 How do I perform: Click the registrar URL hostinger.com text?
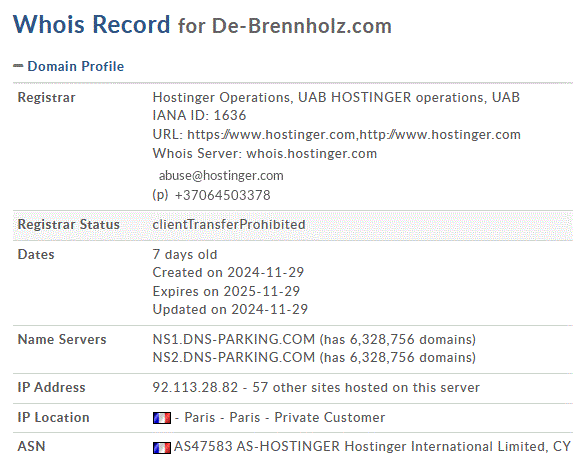[x=354, y=135]
